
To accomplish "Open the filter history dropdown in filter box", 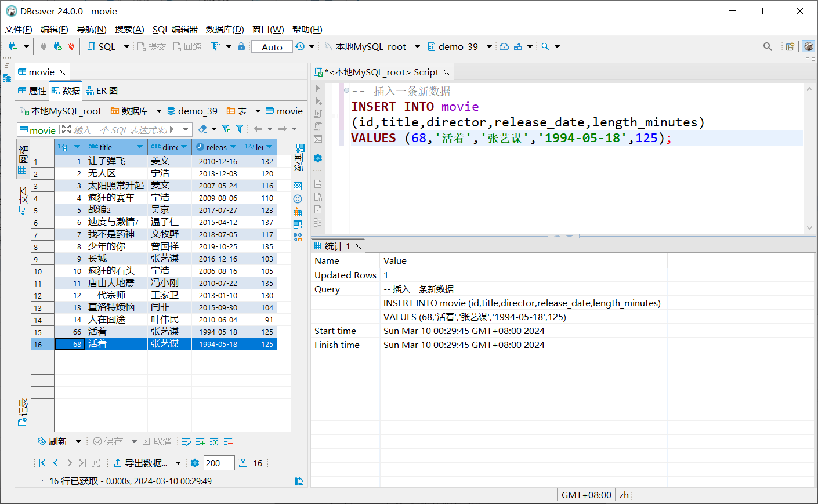I will [186, 129].
